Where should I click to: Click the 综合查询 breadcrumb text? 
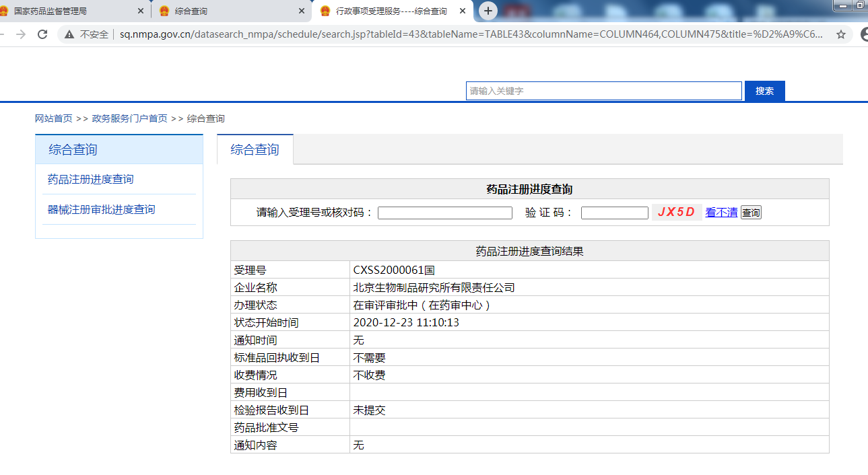pos(206,118)
